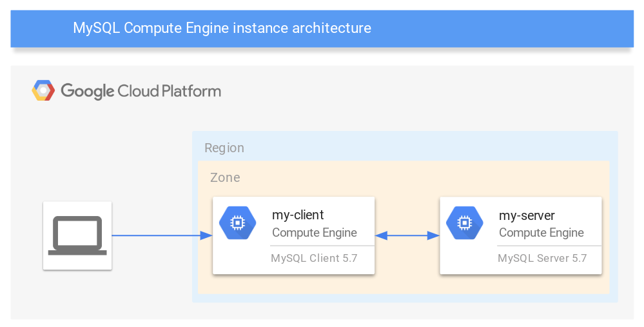Click the "MySQL Client 5.7" label
This screenshot has width=644, height=327.
click(x=314, y=259)
